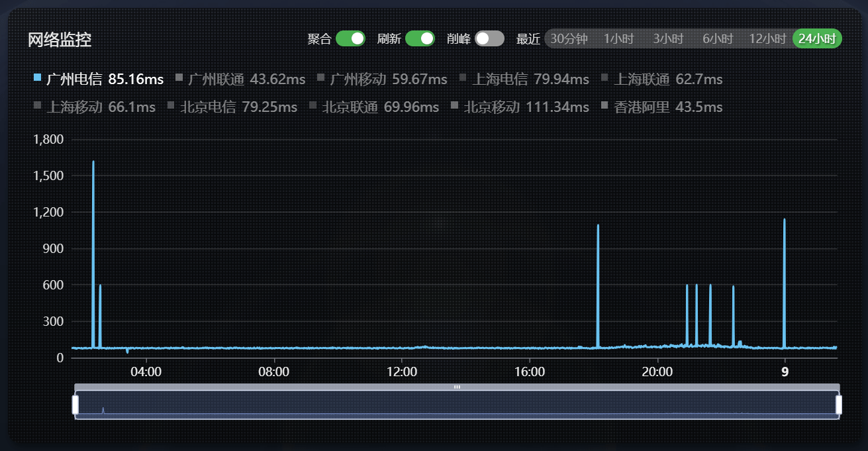
Task: Switch to the 12小时 range
Action: 767,39
